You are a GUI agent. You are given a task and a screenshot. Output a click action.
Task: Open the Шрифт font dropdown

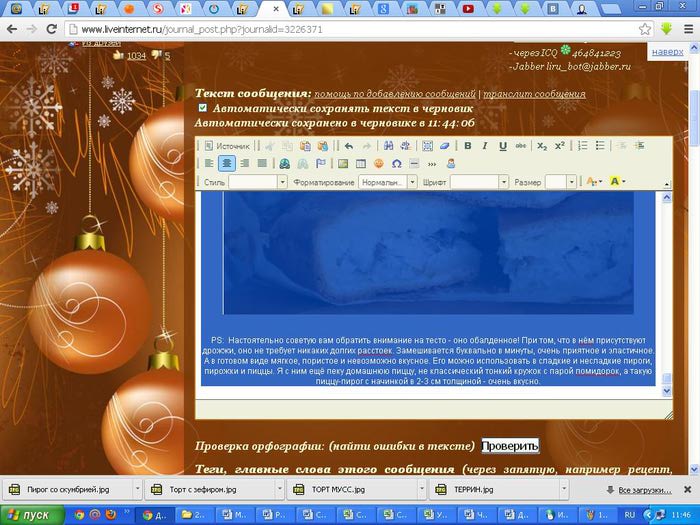click(x=504, y=182)
